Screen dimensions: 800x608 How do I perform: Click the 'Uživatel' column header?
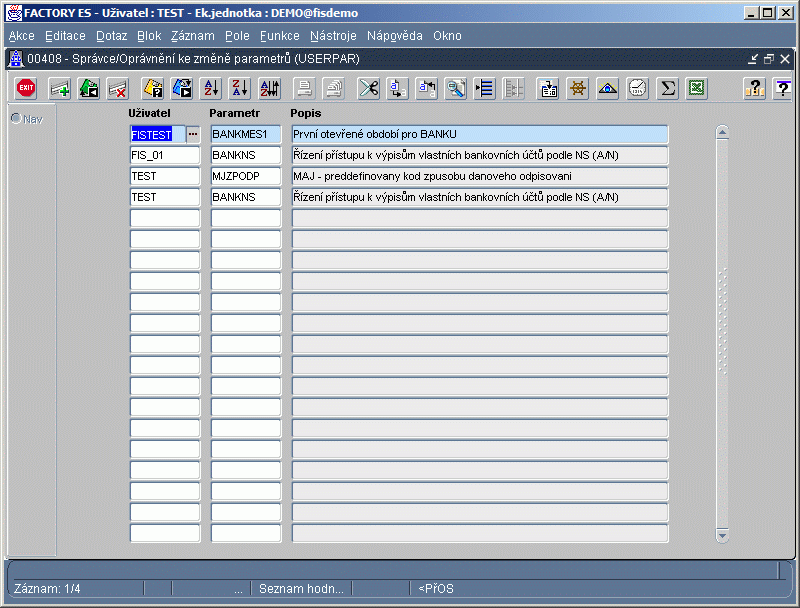[149, 113]
